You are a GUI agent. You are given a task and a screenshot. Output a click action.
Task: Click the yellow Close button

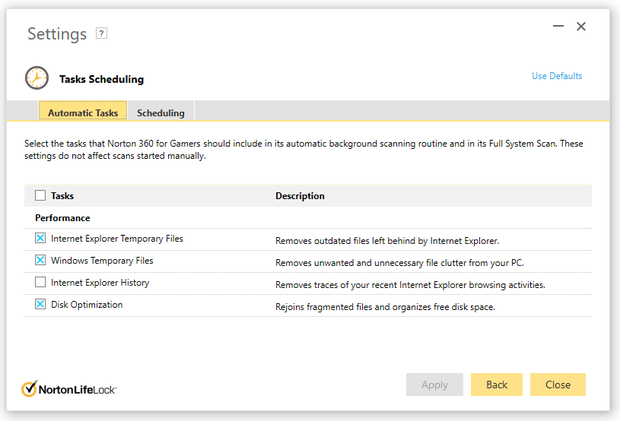coord(558,385)
